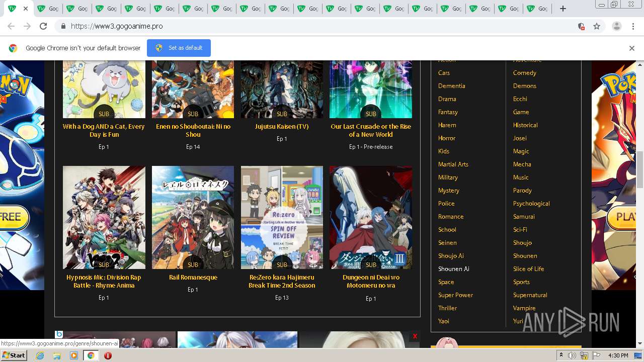The height and width of the screenshot is (362, 644).
Task: Select the Ecchi genre
Action: (x=520, y=99)
